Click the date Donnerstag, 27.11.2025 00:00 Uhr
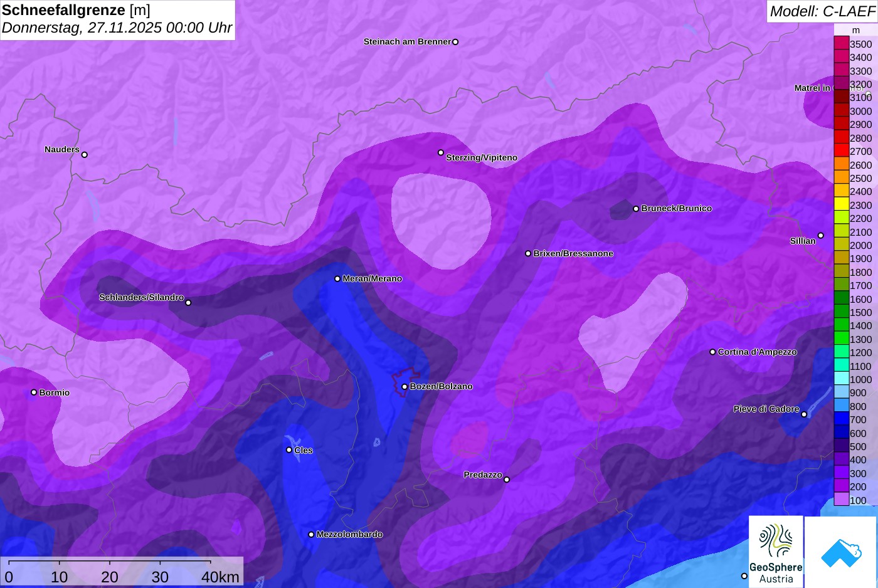The image size is (878, 588). (x=117, y=28)
